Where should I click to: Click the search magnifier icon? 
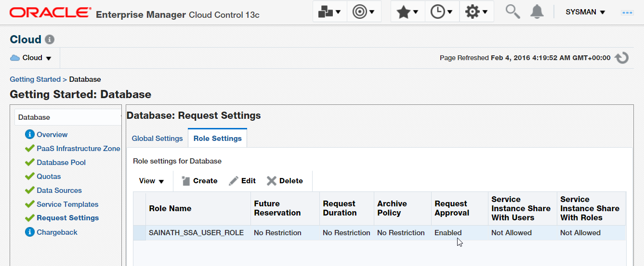513,12
